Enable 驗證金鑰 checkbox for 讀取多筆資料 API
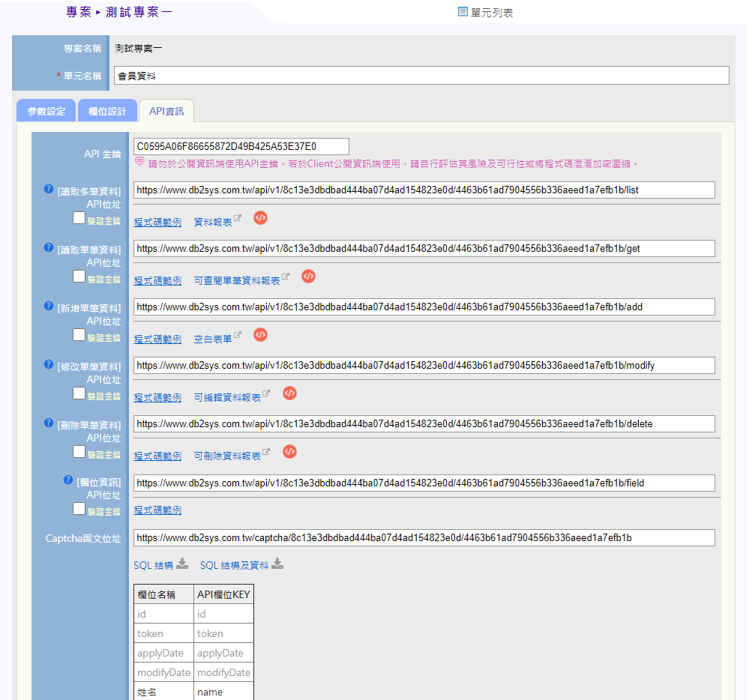 79,218
